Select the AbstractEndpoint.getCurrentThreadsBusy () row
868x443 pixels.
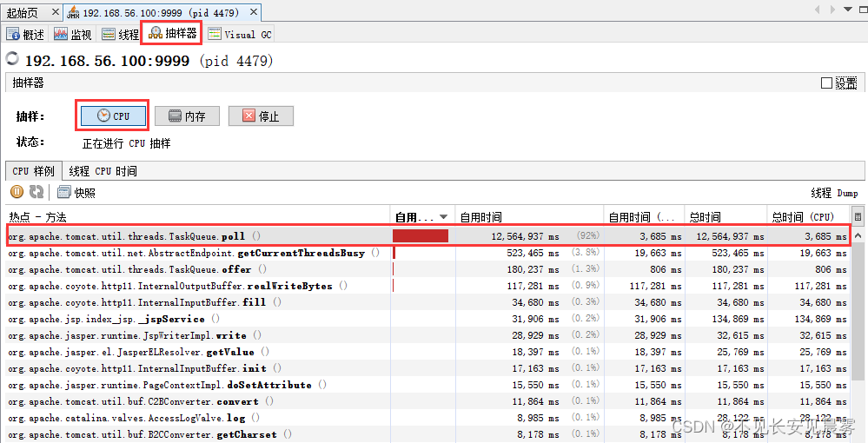point(427,253)
